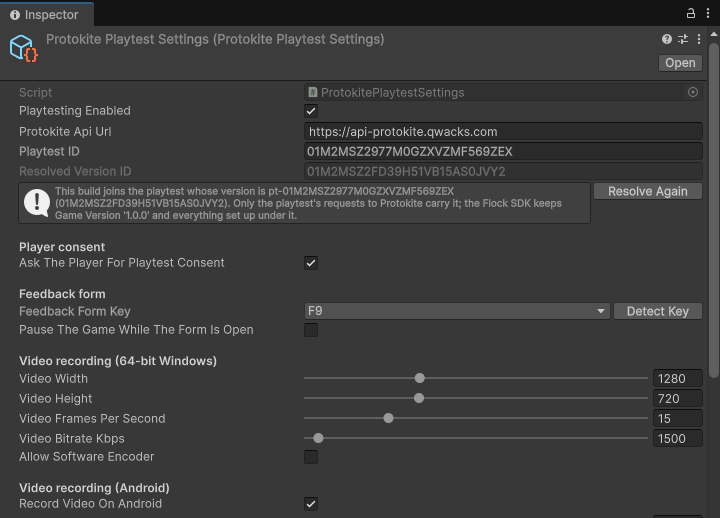Enable Pause The Game While The Form Is Open
The image size is (720, 518).
pos(311,330)
